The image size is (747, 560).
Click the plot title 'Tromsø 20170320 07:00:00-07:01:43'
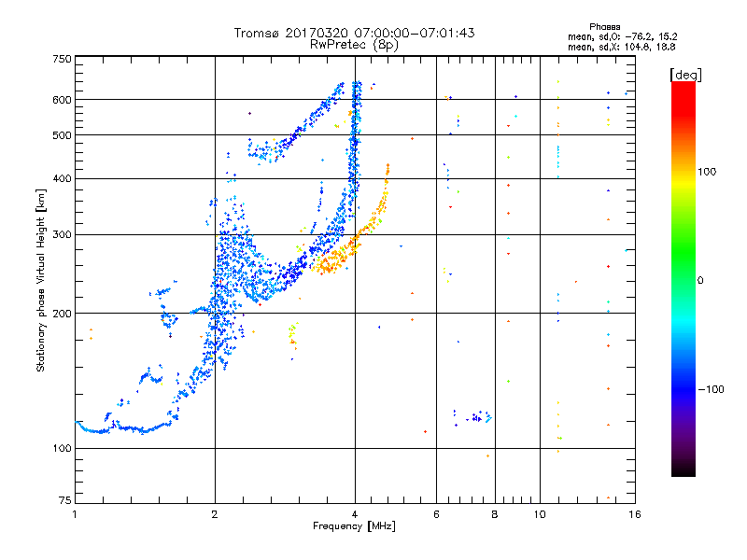pos(354,33)
